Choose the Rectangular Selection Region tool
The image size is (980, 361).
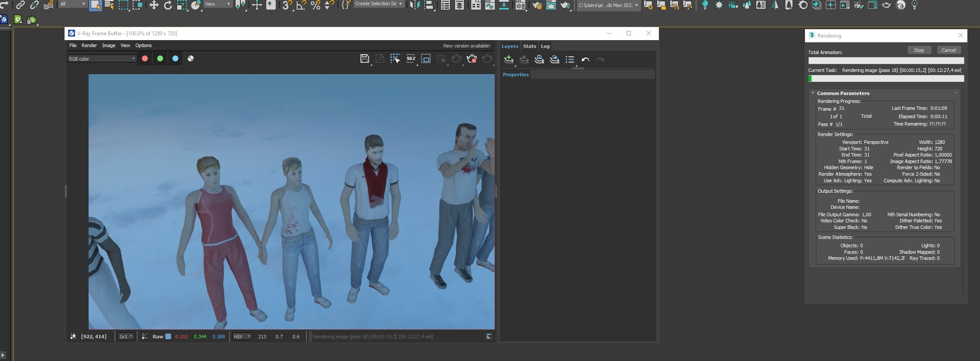coord(123,5)
